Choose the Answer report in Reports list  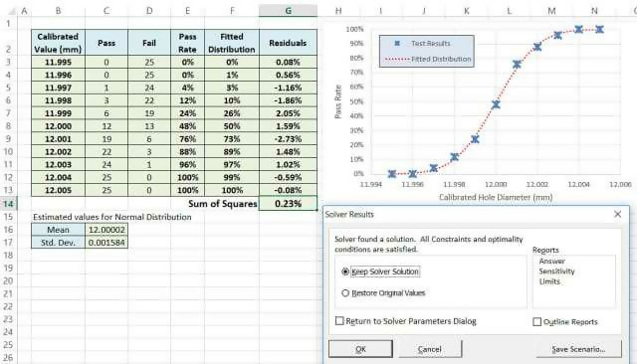[551, 261]
